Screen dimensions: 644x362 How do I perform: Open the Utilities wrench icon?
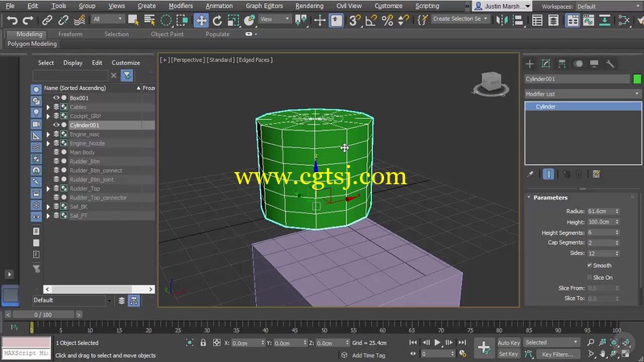tap(610, 64)
